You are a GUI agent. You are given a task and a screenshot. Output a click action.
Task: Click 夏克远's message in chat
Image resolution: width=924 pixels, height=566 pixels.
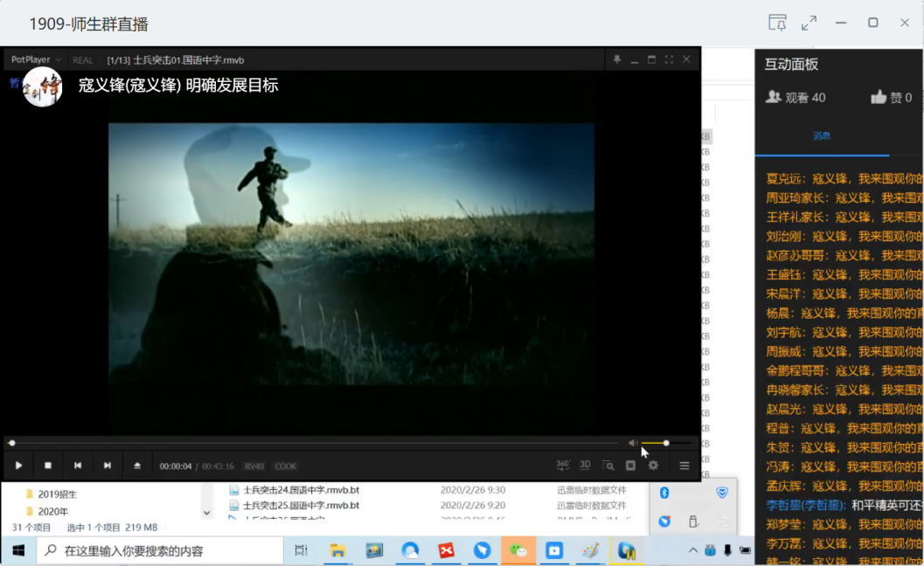pyautogui.click(x=844, y=178)
